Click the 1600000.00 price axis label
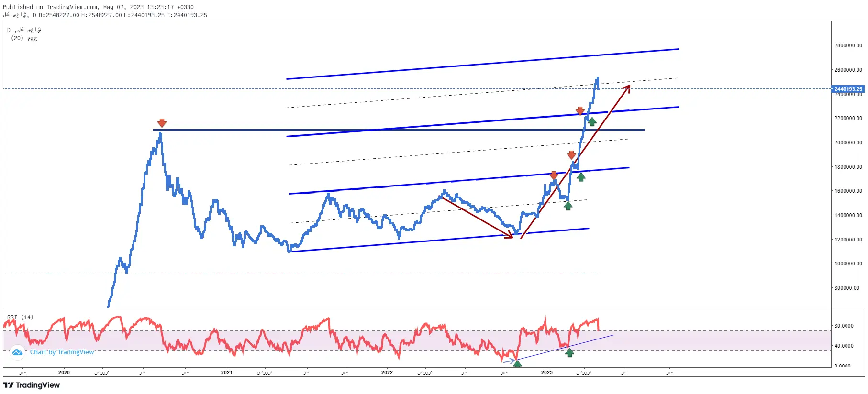 tap(848, 191)
